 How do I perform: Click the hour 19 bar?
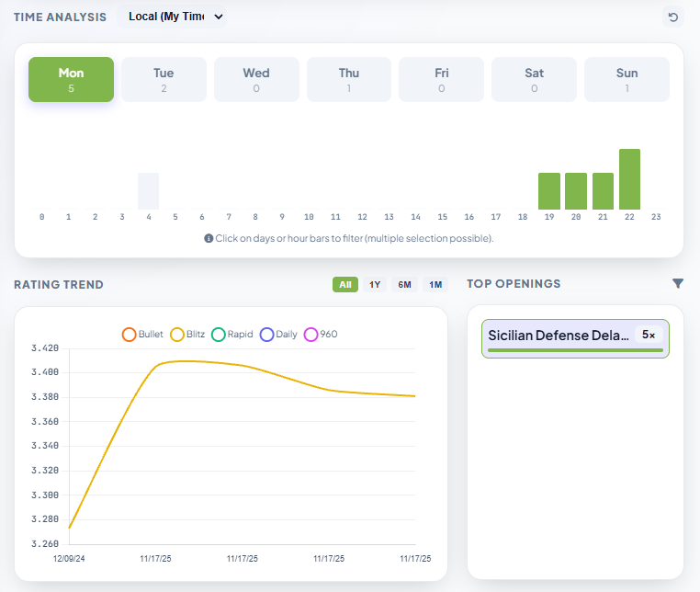(x=549, y=191)
